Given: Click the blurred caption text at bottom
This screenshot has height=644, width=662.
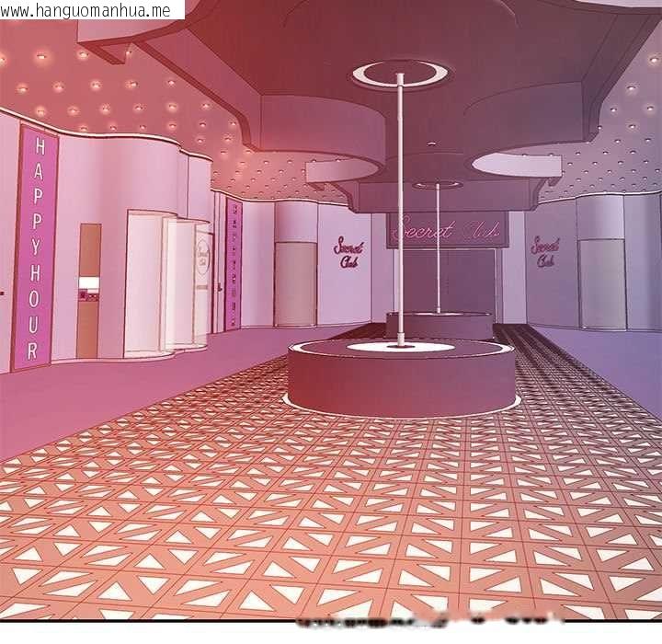Looking at the screenshot, I should coord(429,622).
